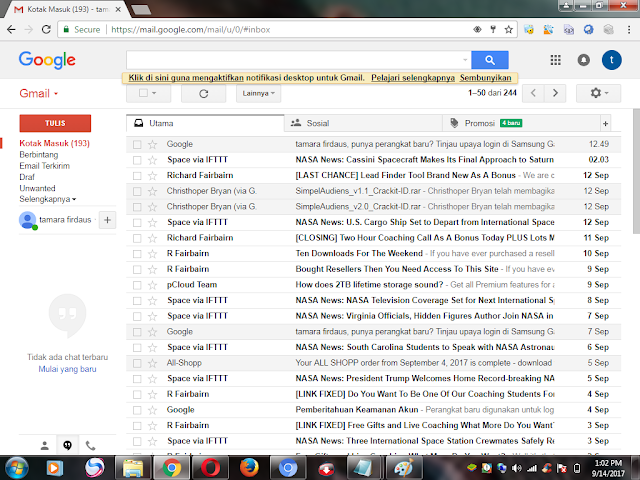Open the settings gear menu

598,93
